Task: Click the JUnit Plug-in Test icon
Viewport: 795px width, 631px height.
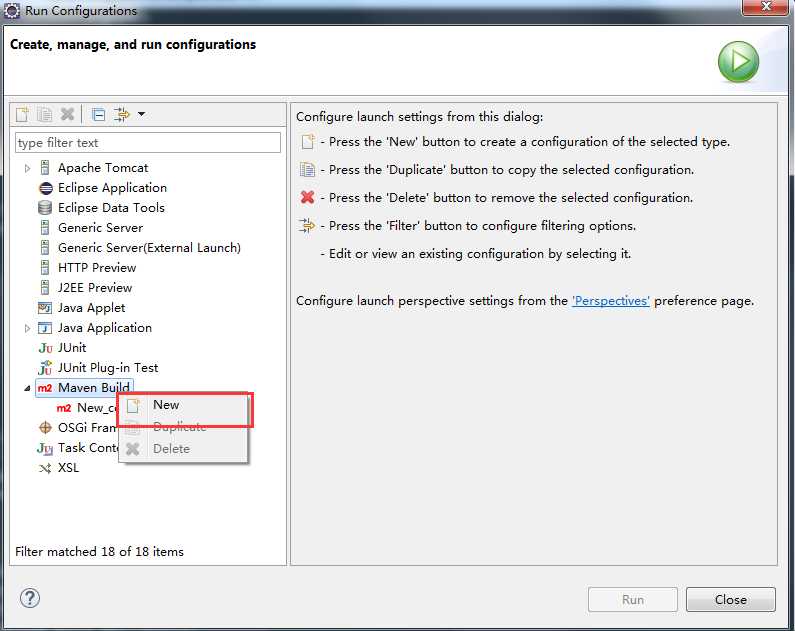Action: 45,368
